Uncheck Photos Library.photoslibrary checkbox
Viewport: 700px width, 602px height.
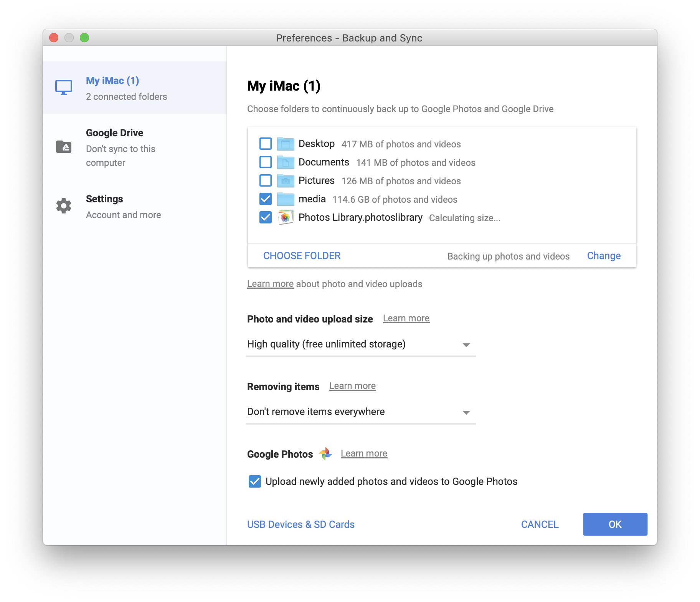click(266, 217)
